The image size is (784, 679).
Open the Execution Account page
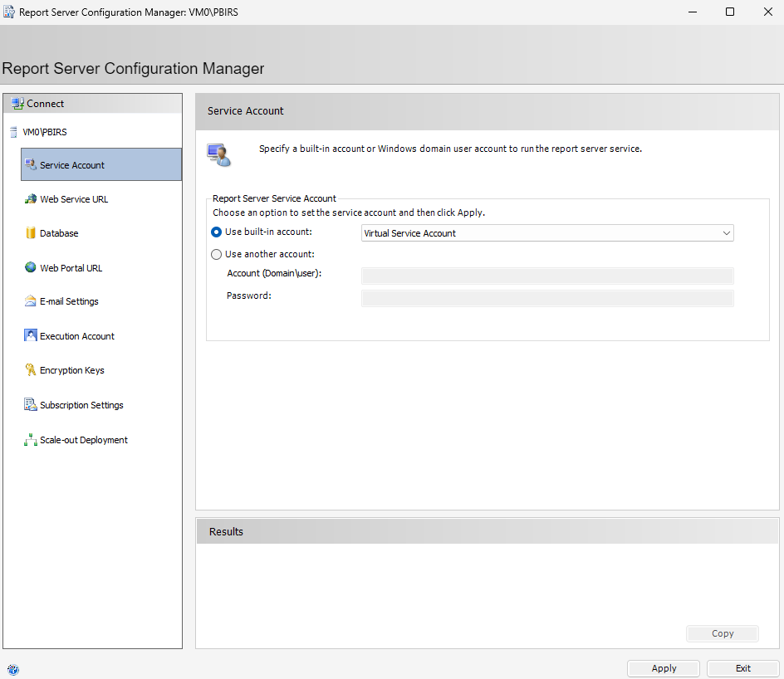(77, 335)
